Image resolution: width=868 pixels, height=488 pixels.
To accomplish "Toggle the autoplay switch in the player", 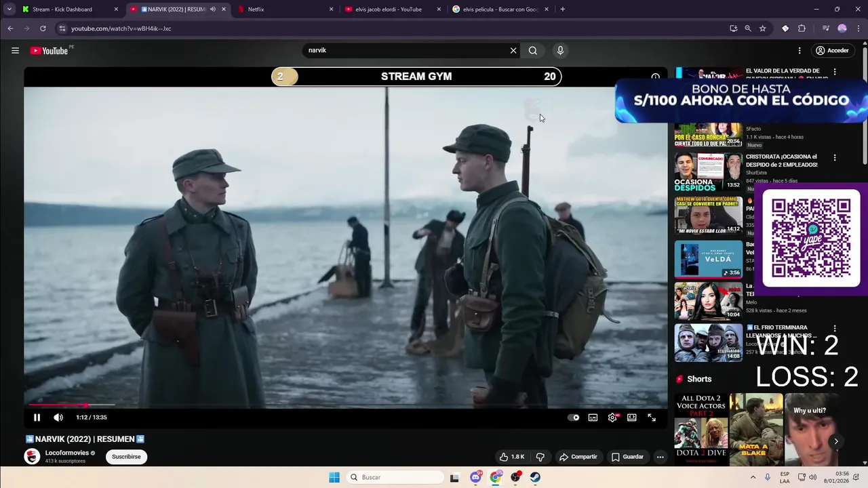I will click(574, 418).
